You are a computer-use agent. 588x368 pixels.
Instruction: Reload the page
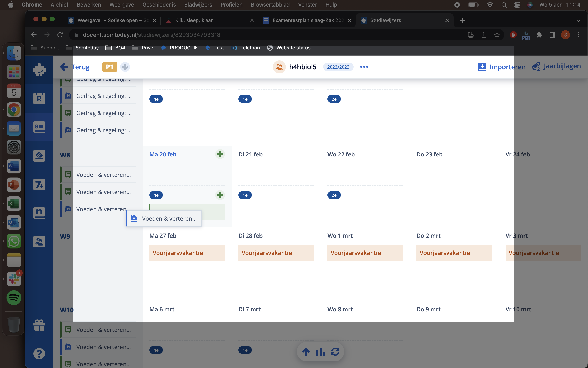(x=60, y=35)
